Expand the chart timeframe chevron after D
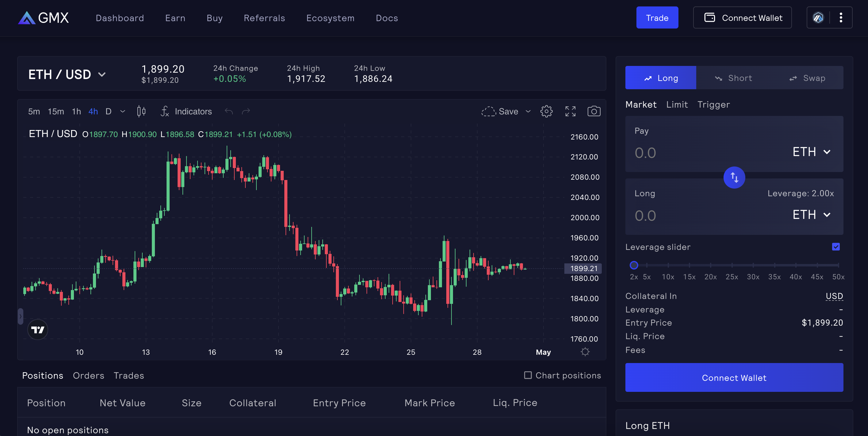Viewport: 868px width, 436px height. pos(123,111)
